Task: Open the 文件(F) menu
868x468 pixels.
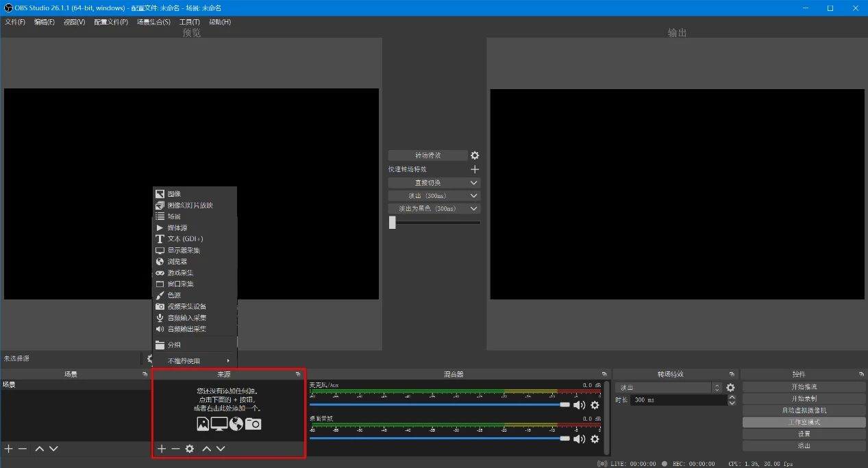Action: click(x=15, y=22)
